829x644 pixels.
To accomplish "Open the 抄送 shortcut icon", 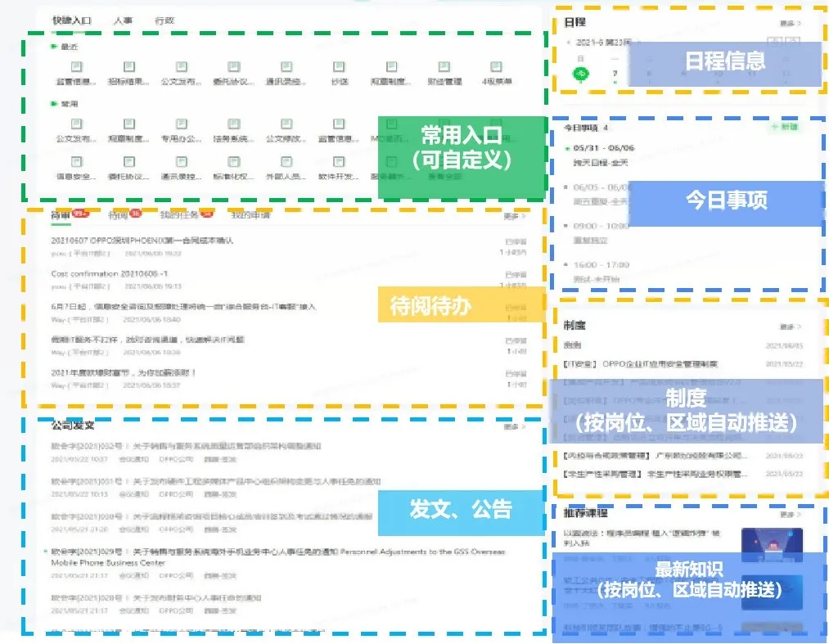I will click(x=339, y=68).
